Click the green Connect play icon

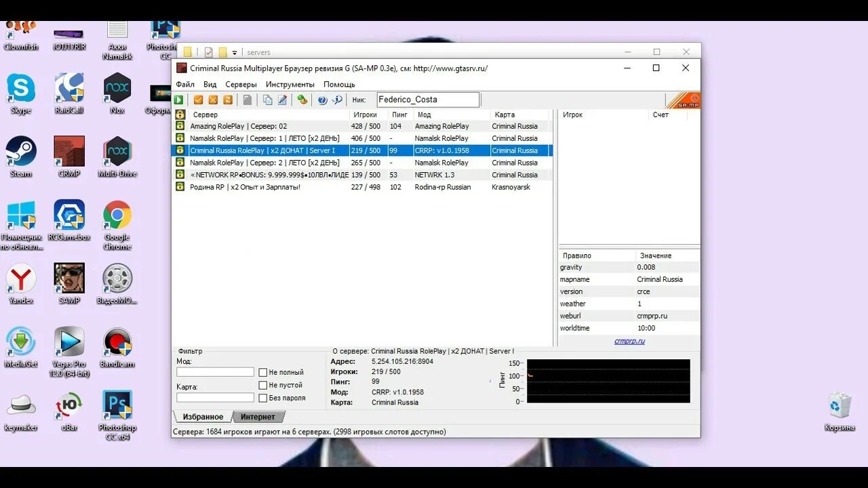(178, 100)
